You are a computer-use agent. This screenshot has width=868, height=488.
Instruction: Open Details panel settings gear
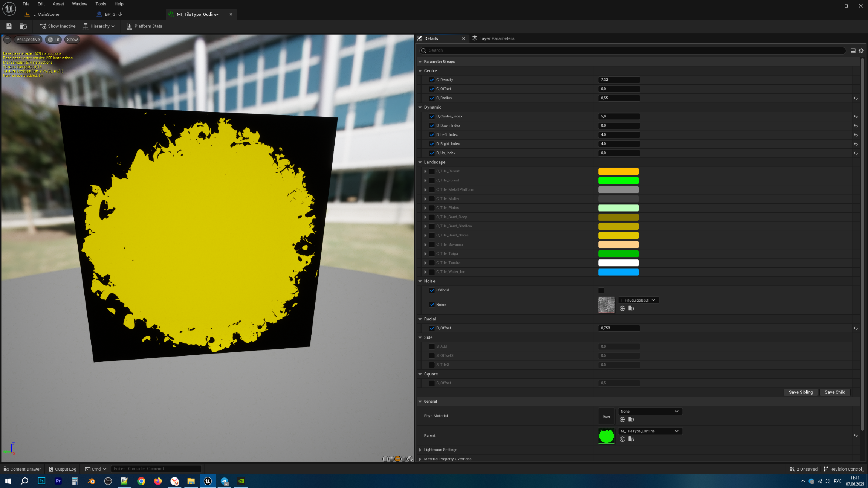[861, 51]
